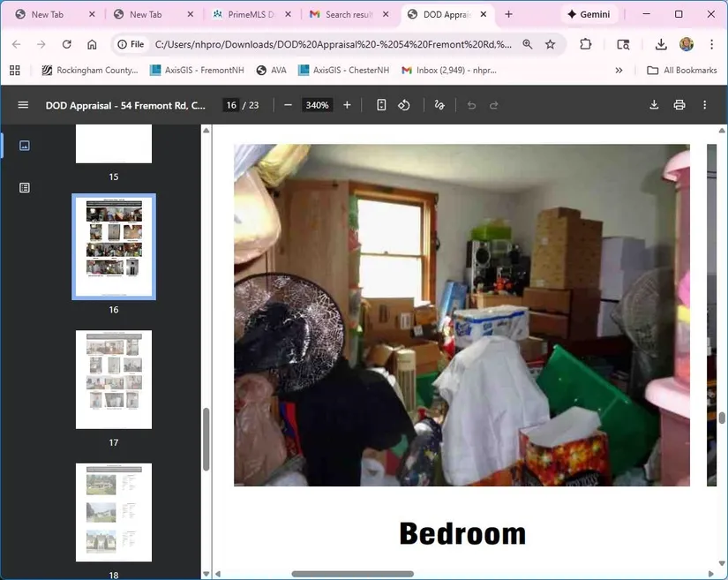728x580 pixels.
Task: Print the appraisal document
Action: pos(679,105)
